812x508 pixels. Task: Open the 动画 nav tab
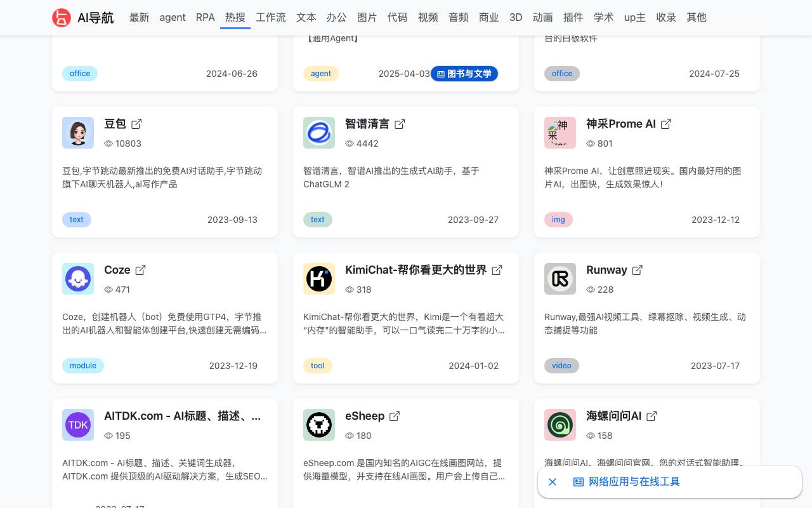[x=543, y=18]
